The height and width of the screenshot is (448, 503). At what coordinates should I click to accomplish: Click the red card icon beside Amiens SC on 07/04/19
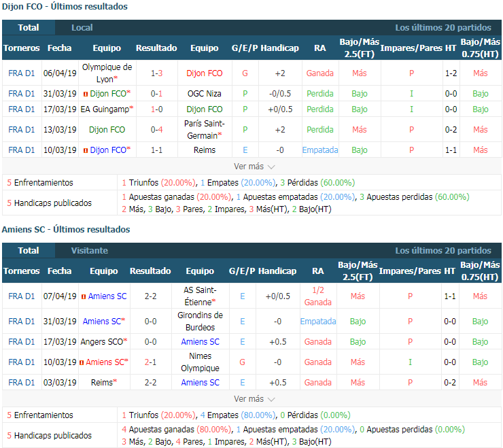[x=84, y=296]
